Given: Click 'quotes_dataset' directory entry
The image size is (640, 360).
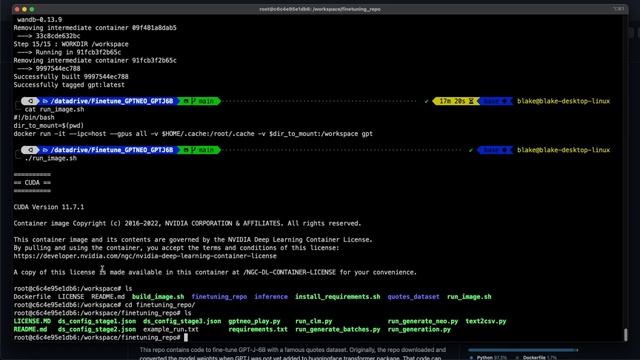Looking at the screenshot, I should point(413,297).
